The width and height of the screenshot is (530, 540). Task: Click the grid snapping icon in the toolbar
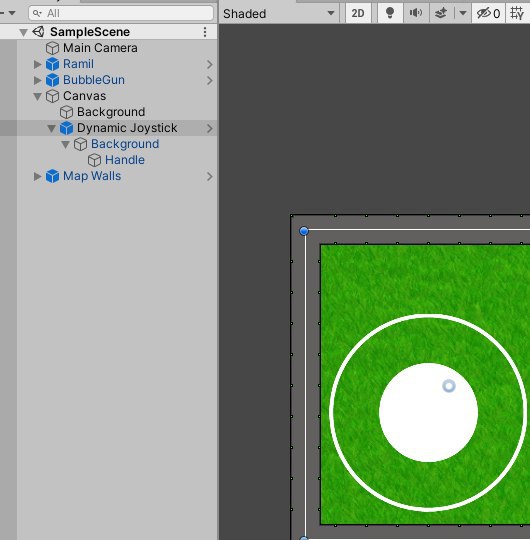(x=517, y=13)
